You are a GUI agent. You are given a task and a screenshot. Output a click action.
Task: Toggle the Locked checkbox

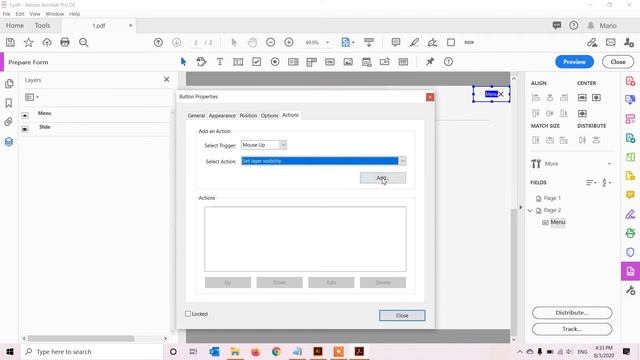188,314
